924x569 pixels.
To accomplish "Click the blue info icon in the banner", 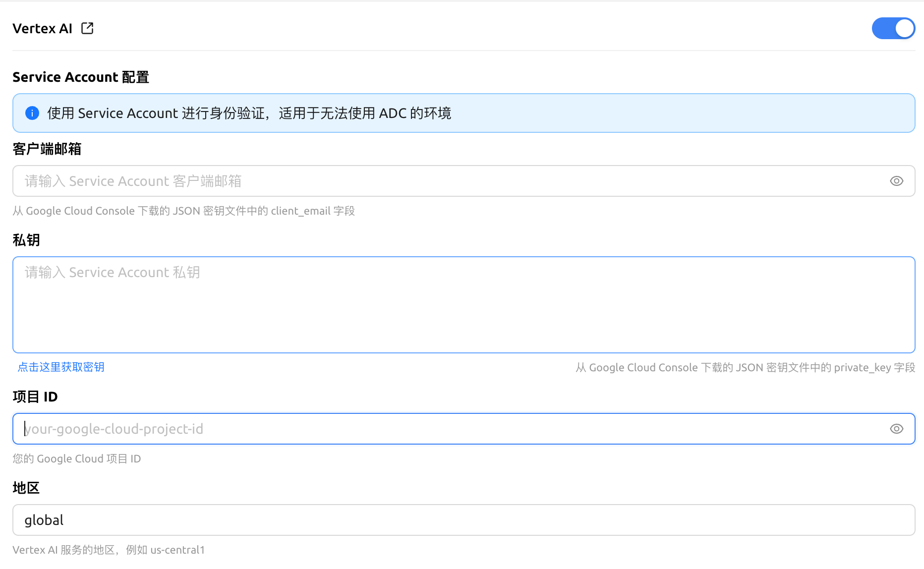I will tap(32, 113).
